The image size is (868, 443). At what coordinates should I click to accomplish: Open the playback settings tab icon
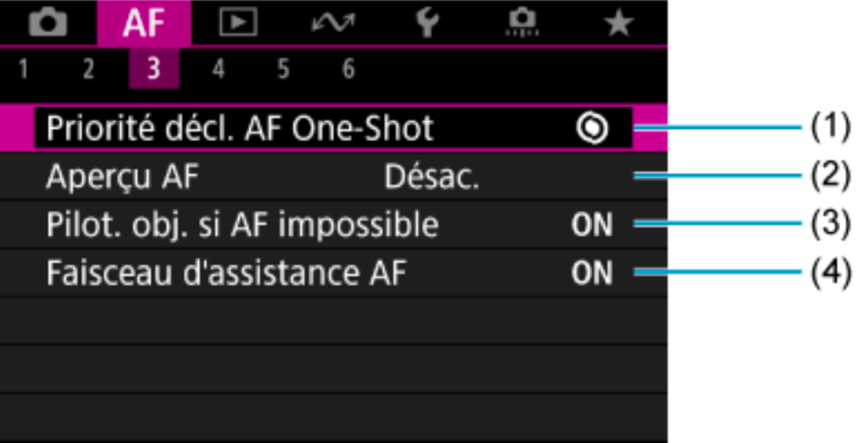pyautogui.click(x=238, y=25)
